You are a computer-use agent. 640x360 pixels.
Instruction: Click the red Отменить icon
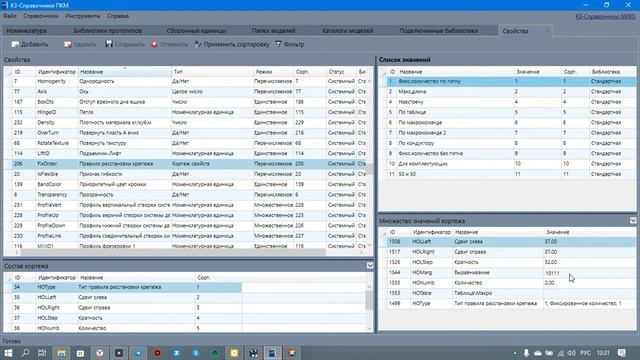click(x=154, y=44)
